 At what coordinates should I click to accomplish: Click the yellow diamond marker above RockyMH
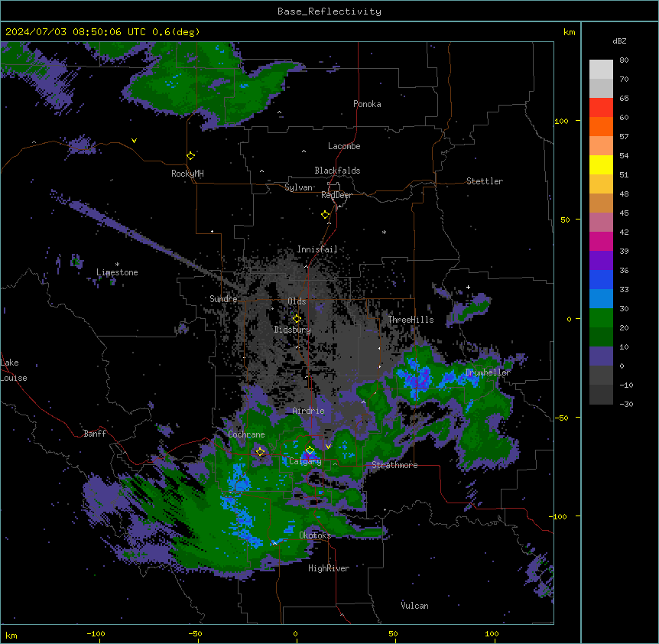[190, 155]
